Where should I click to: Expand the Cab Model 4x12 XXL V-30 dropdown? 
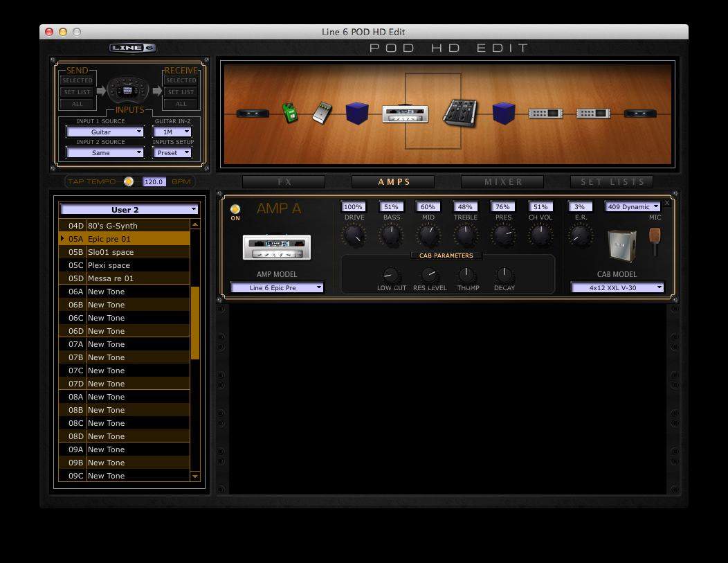pyautogui.click(x=617, y=287)
